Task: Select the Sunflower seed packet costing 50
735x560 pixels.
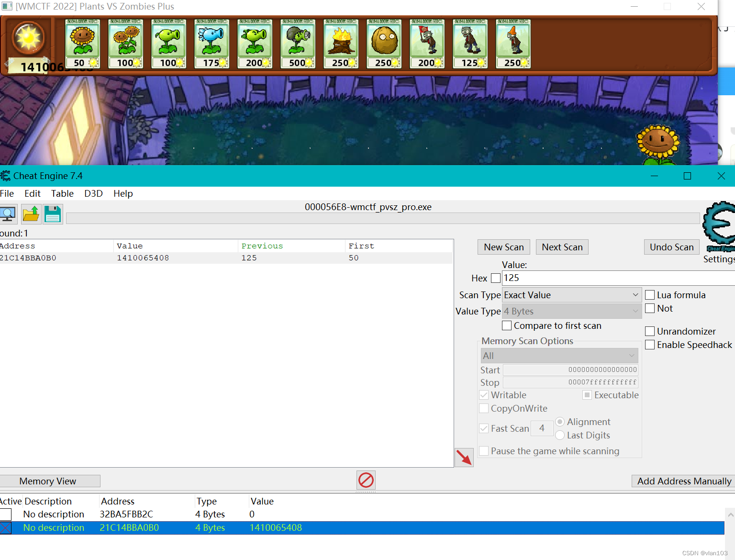Action: click(x=82, y=44)
